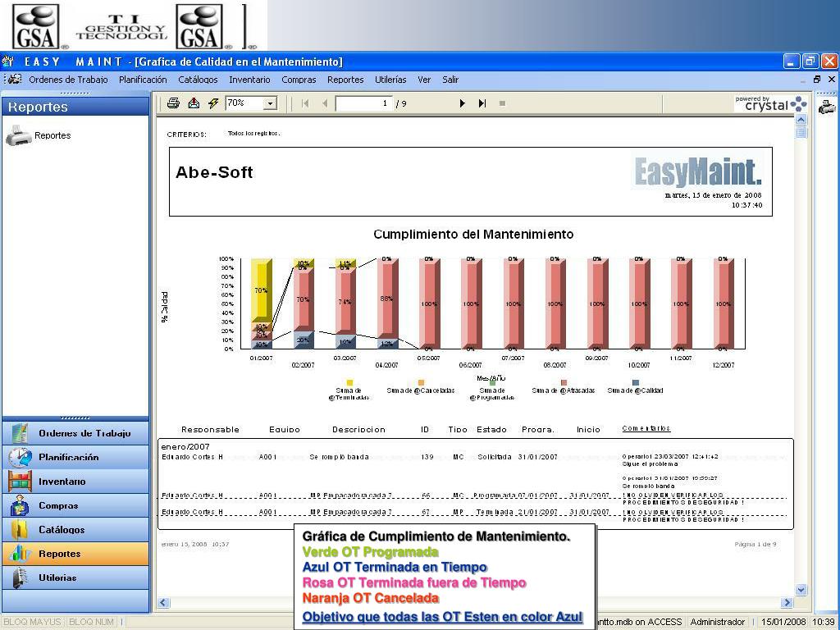
Task: Open the 70% zoom dropdown
Action: 271,103
